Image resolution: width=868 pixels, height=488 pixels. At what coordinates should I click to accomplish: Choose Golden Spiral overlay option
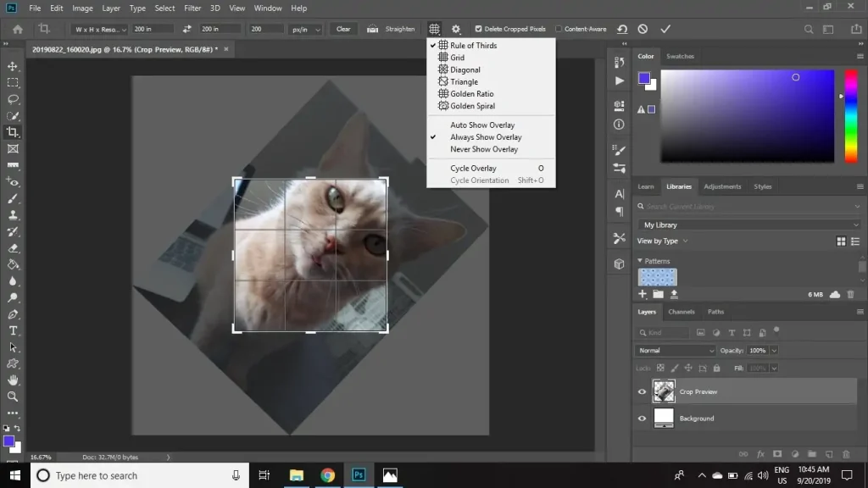tap(472, 106)
